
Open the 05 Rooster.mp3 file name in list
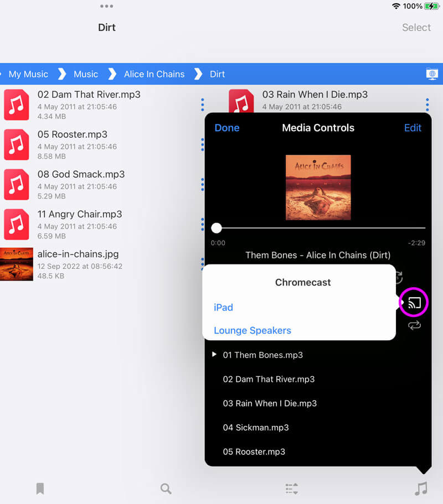(73, 134)
